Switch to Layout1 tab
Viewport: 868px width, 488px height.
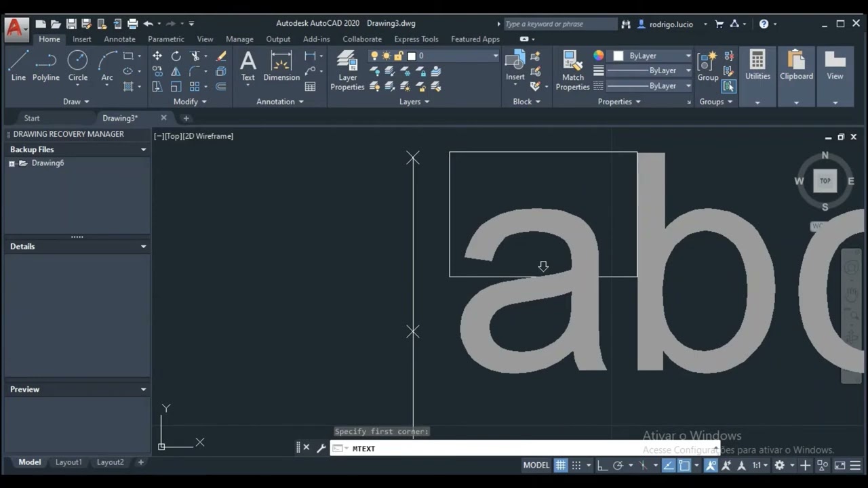coord(68,462)
